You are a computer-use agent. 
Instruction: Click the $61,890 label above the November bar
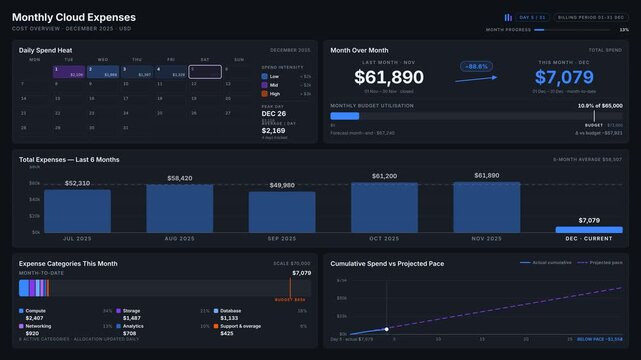487,175
